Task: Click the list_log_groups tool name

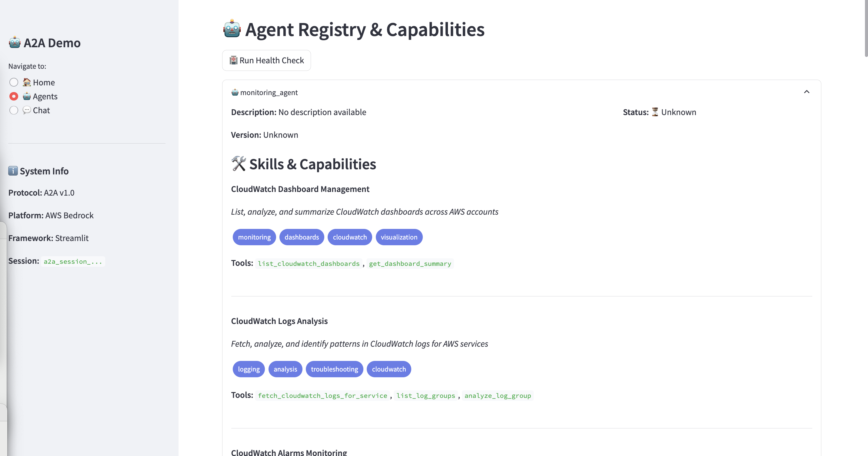Action: pos(426,395)
